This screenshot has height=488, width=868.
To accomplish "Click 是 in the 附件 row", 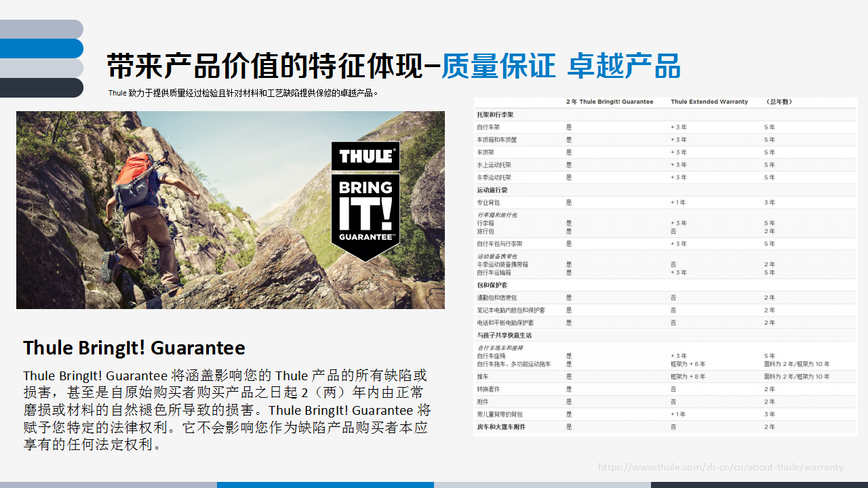I will click(569, 402).
